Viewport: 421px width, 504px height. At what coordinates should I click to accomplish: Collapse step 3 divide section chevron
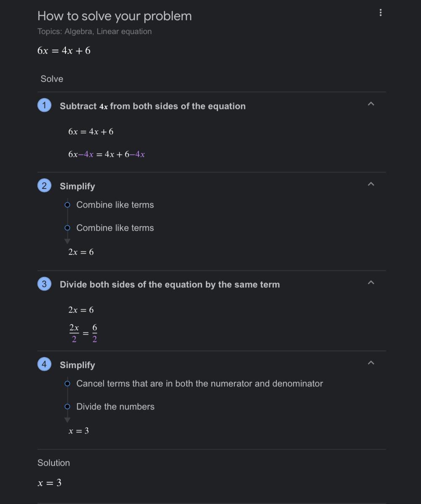(371, 282)
